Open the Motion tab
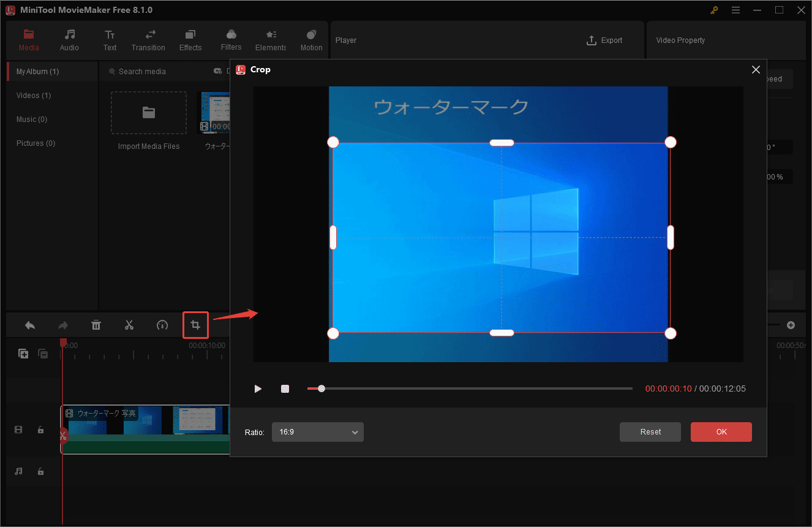Viewport: 812px width, 527px height. pos(311,40)
